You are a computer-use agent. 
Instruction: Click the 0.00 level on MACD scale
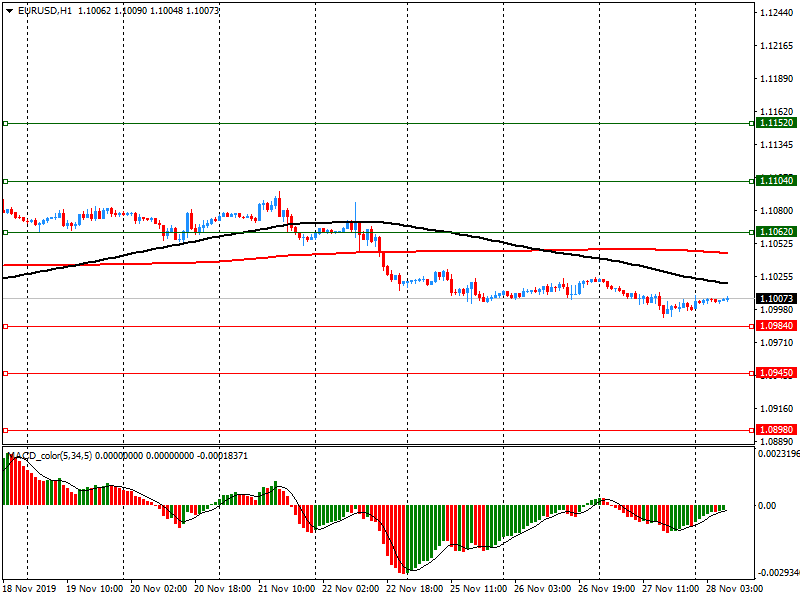(x=767, y=506)
